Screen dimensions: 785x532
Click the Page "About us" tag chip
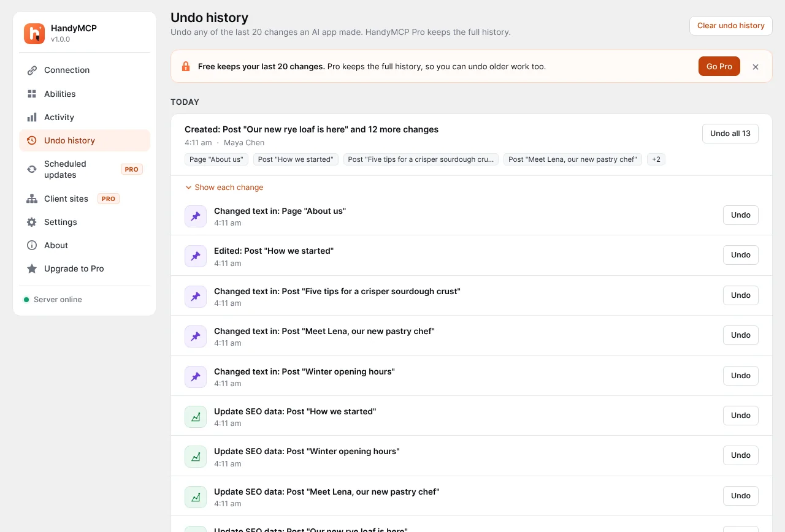(216, 159)
